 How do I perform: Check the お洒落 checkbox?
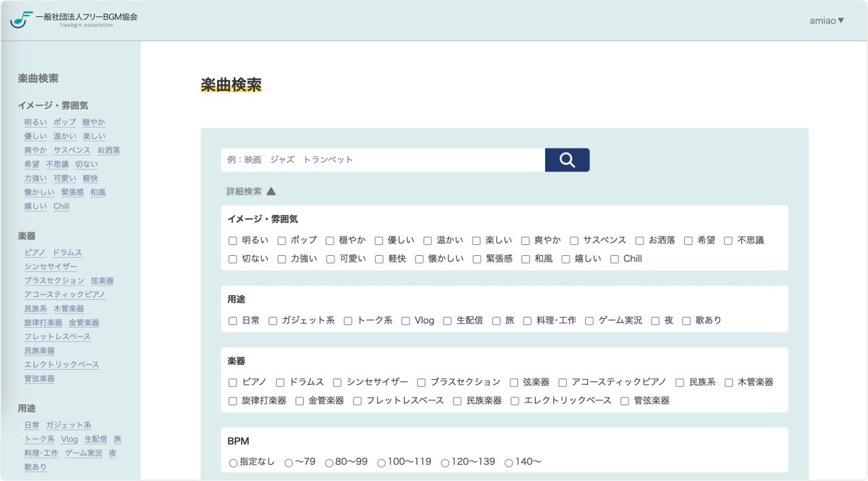coord(639,241)
